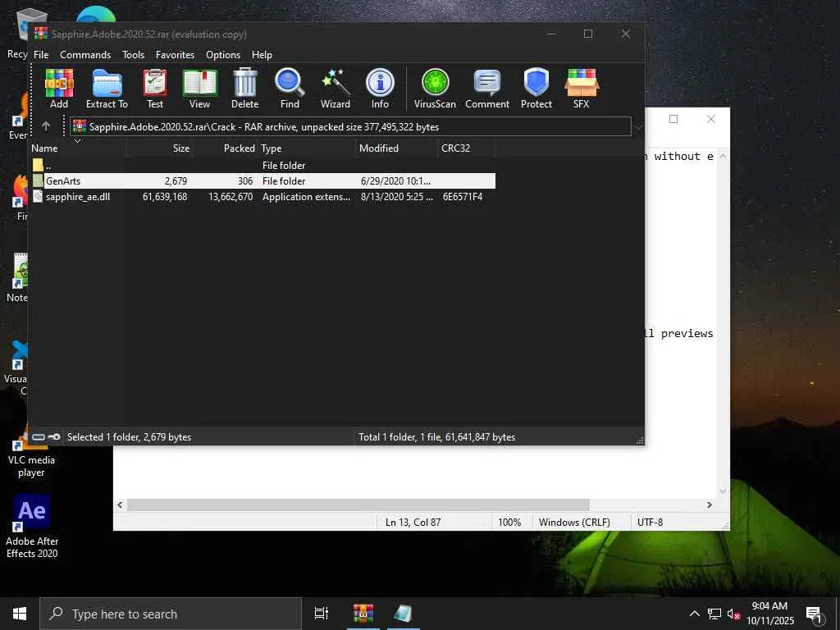
Task: Go up one folder level arrow
Action: point(46,126)
